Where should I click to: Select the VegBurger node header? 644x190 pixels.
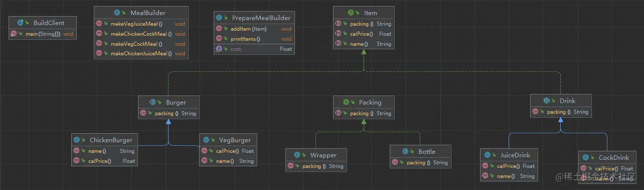[x=228, y=140]
